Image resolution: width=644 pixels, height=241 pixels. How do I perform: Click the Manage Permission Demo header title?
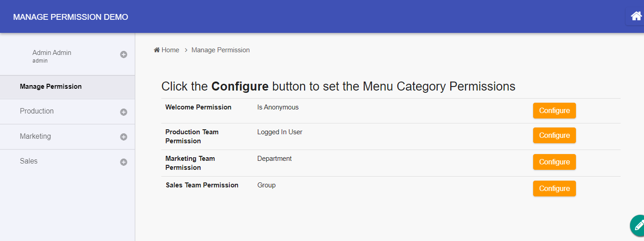click(x=70, y=17)
